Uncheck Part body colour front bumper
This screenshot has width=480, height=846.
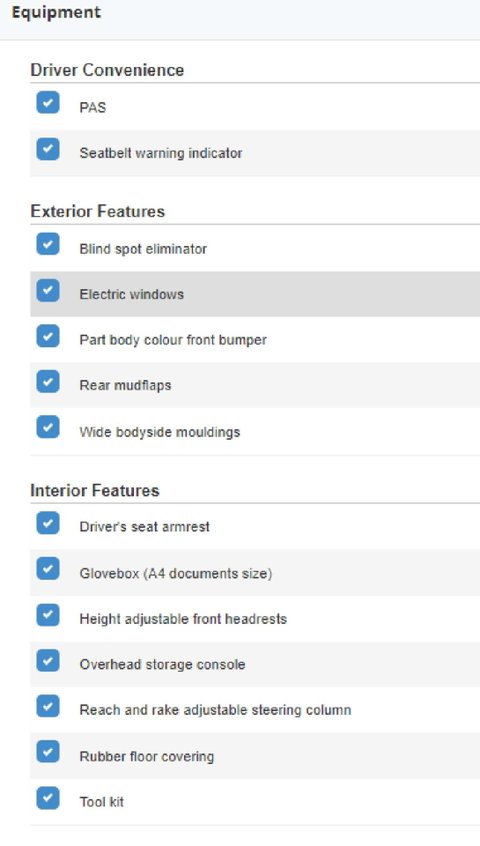click(x=48, y=336)
